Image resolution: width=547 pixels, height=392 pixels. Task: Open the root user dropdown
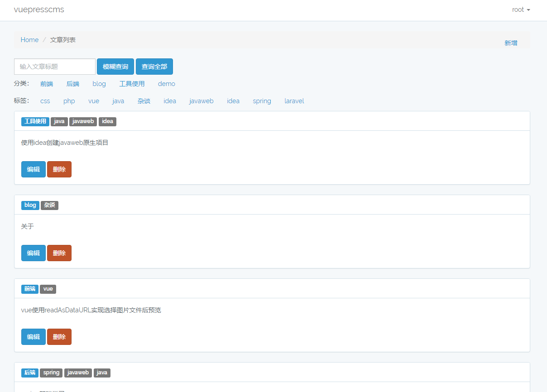521,10
